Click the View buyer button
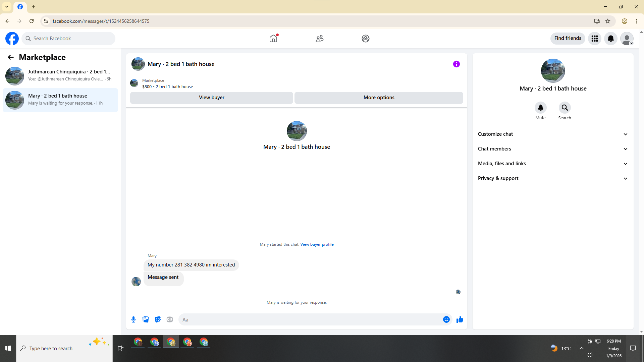The height and width of the screenshot is (362, 644). pos(211,98)
